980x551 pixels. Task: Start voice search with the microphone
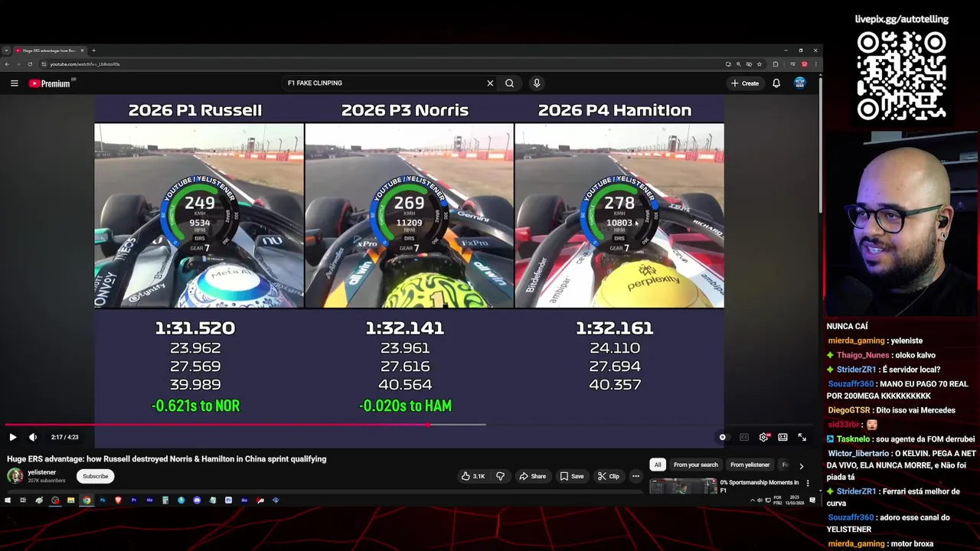click(x=537, y=83)
